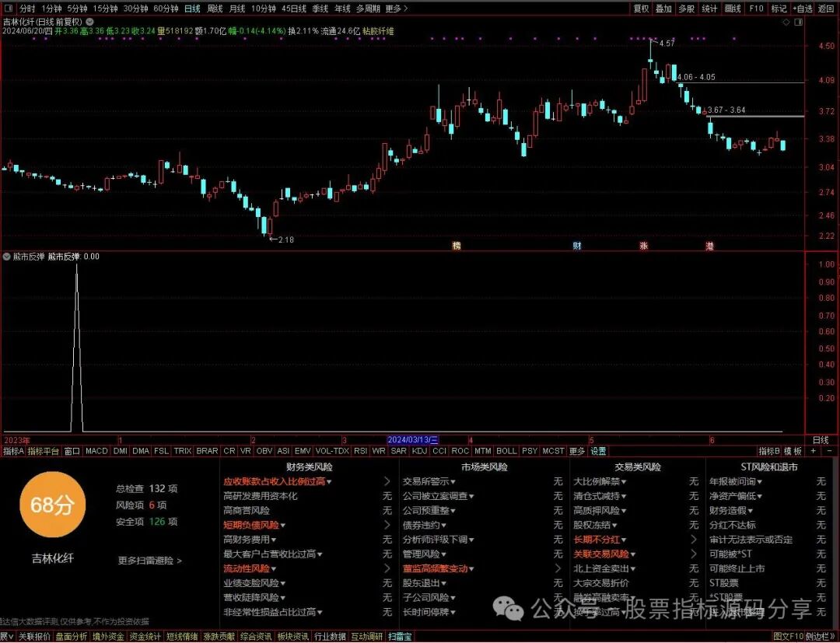Click the 标记 mark button

point(779,9)
